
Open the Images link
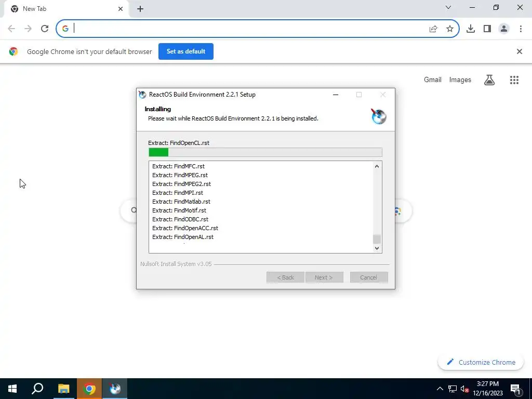[460, 79]
